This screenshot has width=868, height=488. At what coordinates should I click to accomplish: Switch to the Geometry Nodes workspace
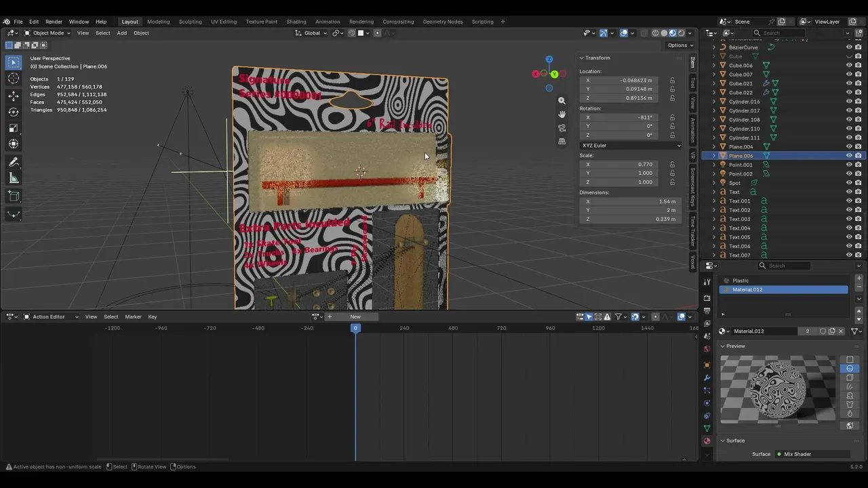(443, 22)
